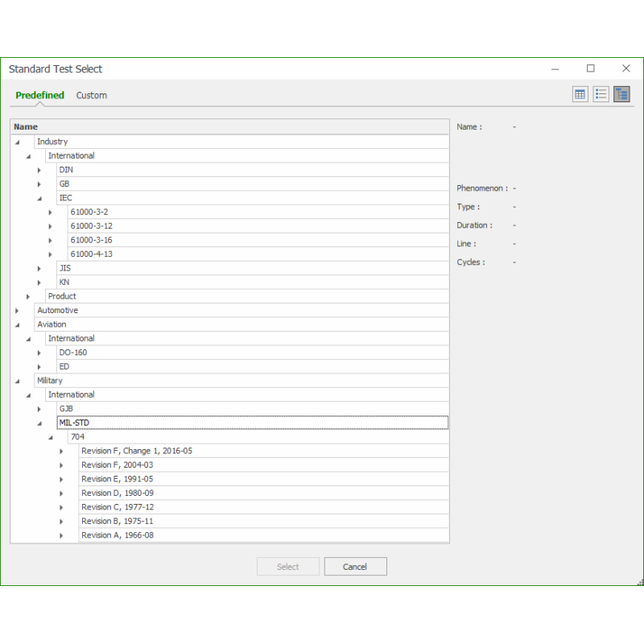
Task: Expand the 61000-4-13 standard arrow
Action: (x=50, y=254)
